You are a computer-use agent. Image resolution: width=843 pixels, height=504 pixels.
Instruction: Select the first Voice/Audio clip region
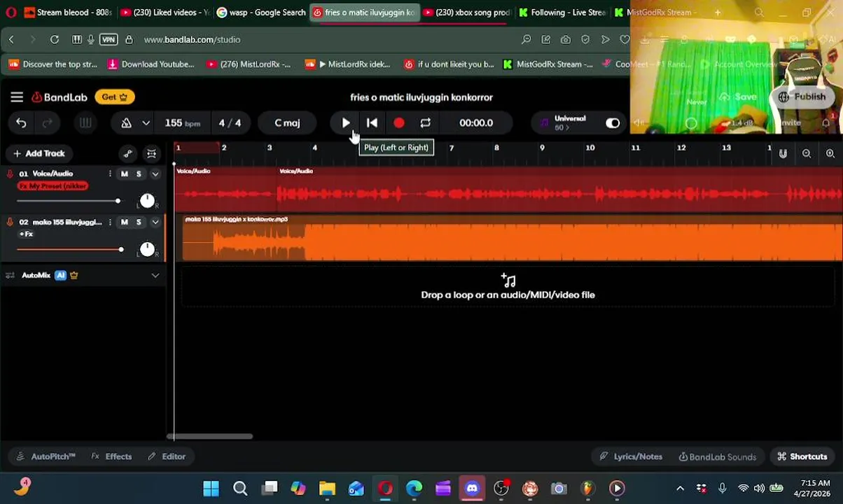pyautogui.click(x=225, y=190)
